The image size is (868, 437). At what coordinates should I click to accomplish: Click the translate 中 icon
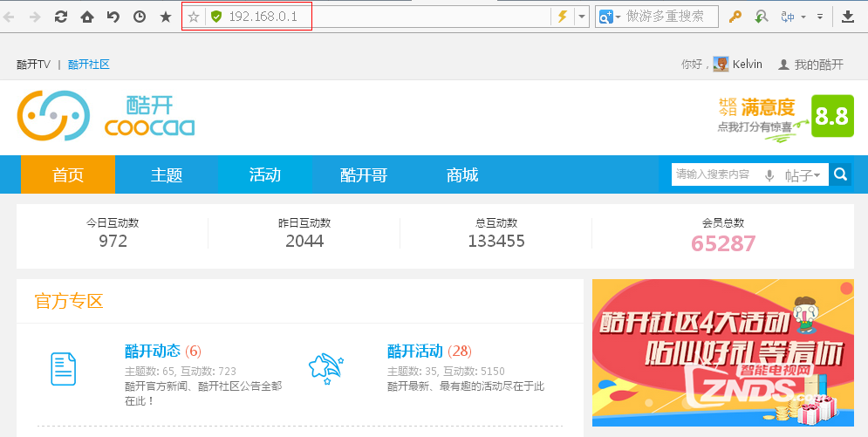(x=788, y=17)
